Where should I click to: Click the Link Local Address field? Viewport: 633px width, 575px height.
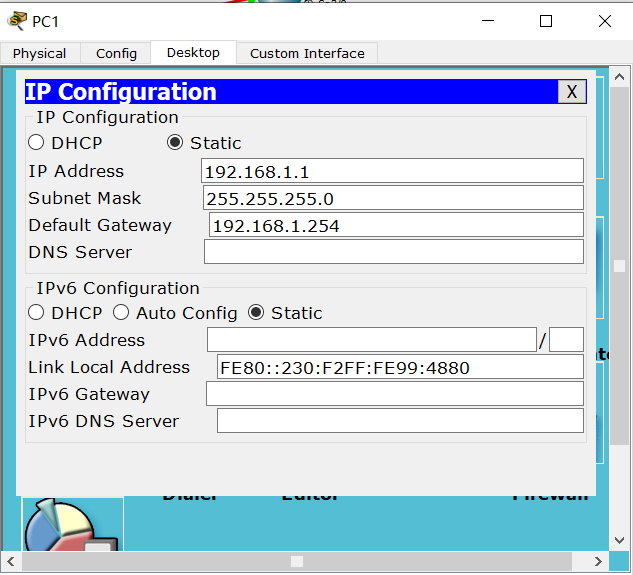[400, 367]
